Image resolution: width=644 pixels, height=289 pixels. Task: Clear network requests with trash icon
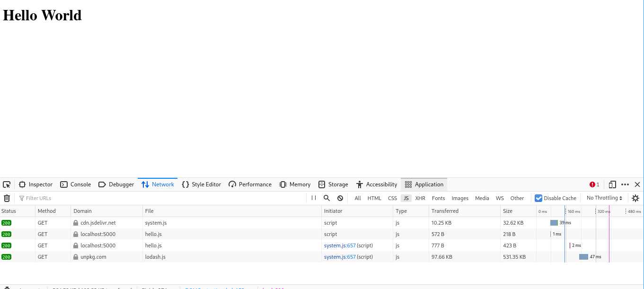click(7, 198)
